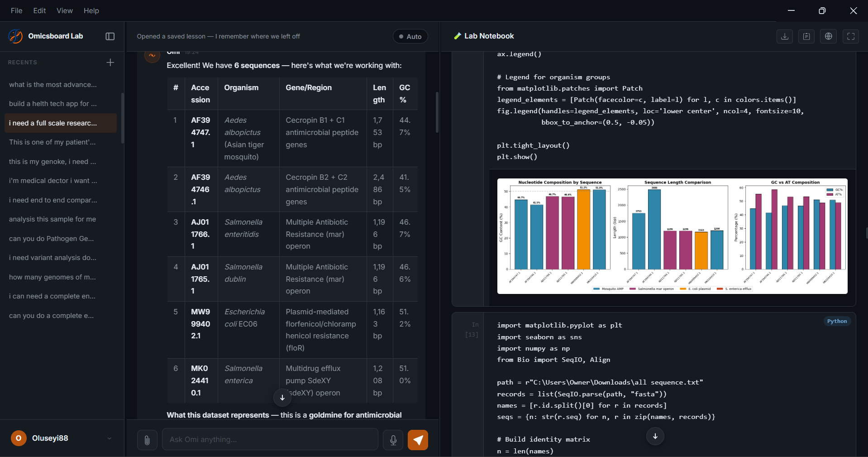This screenshot has height=457, width=868.
Task: Open chat 'this is my genoke, i need'
Action: [x=61, y=161]
